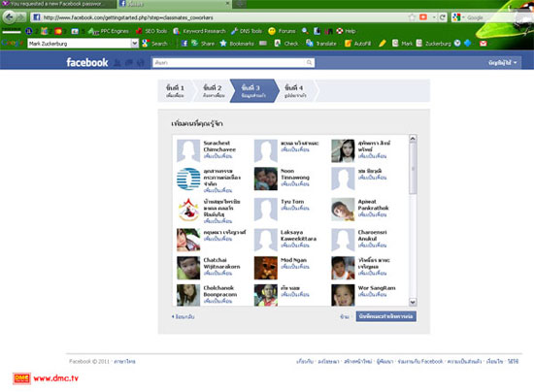The height and width of the screenshot is (392, 534).
Task: Select Step 2 tab in wizard
Action: coord(213,91)
